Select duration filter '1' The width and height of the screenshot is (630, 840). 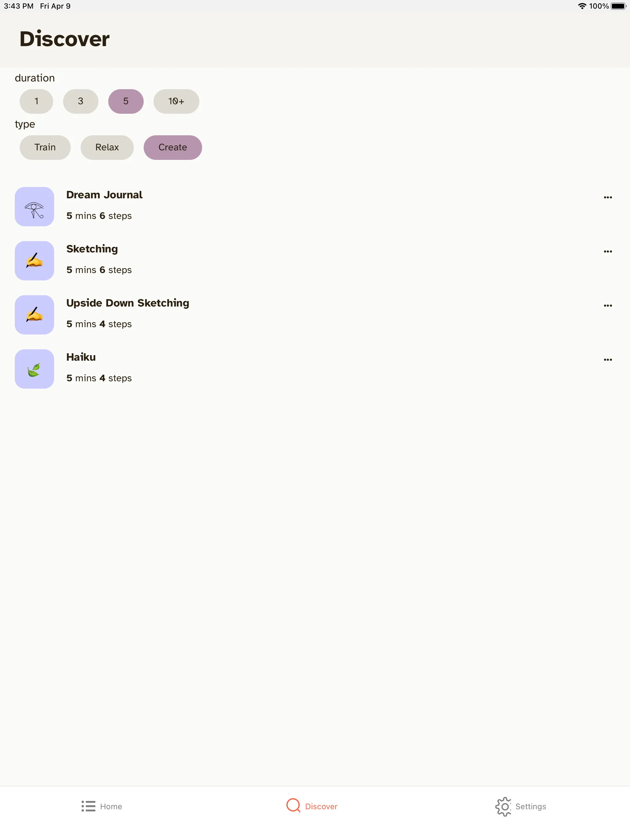36,101
